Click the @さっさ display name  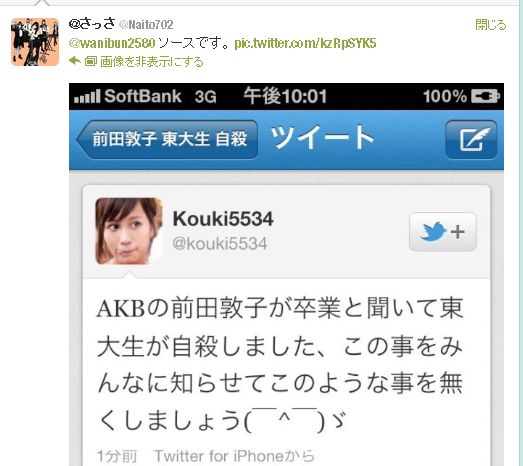point(92,24)
